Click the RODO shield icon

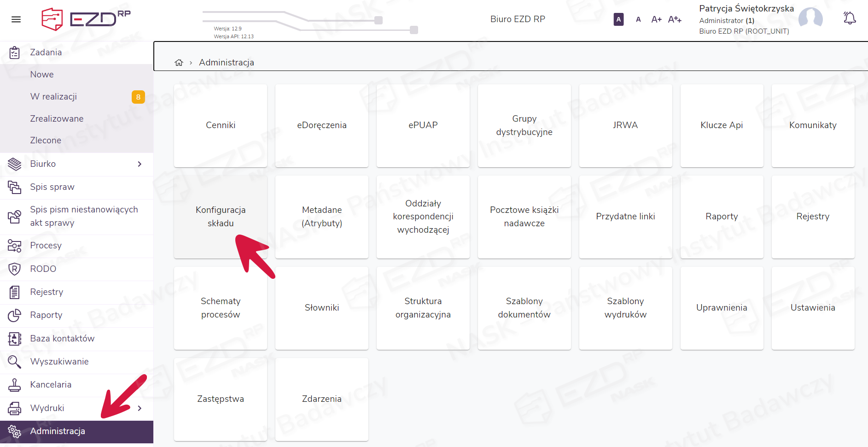15,269
